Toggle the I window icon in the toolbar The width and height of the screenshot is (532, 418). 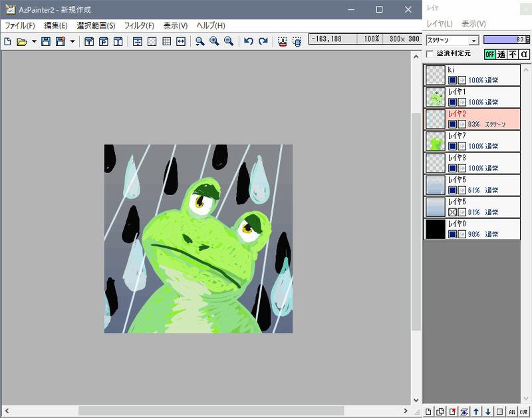(x=118, y=41)
